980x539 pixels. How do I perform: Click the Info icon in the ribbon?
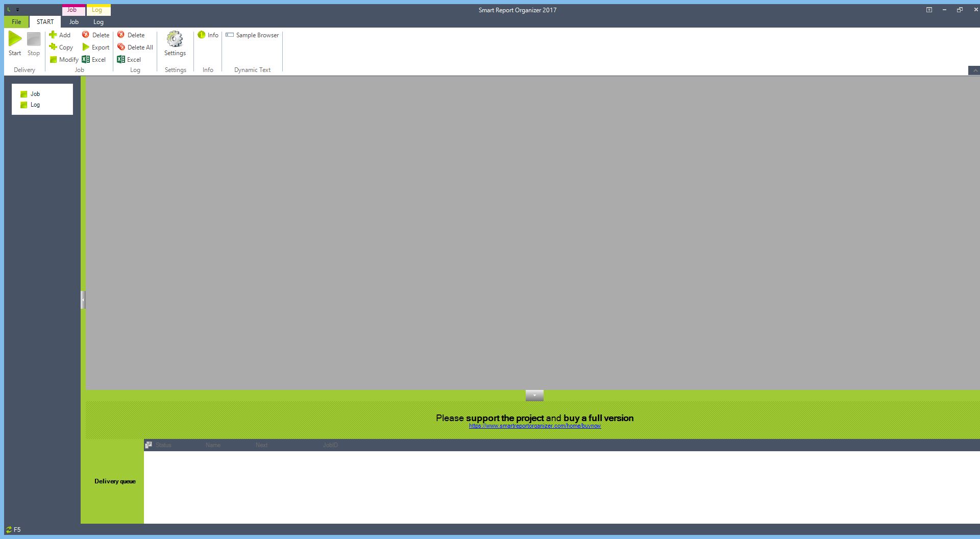coord(207,35)
